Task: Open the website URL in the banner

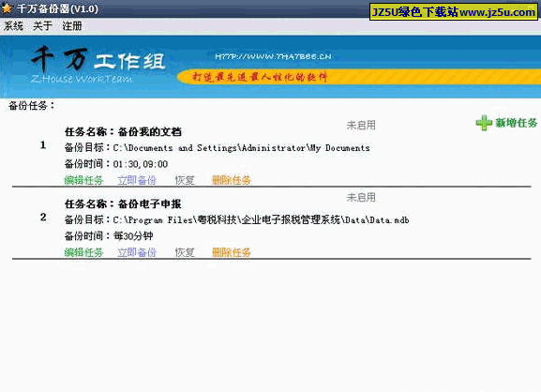Action: [273, 56]
